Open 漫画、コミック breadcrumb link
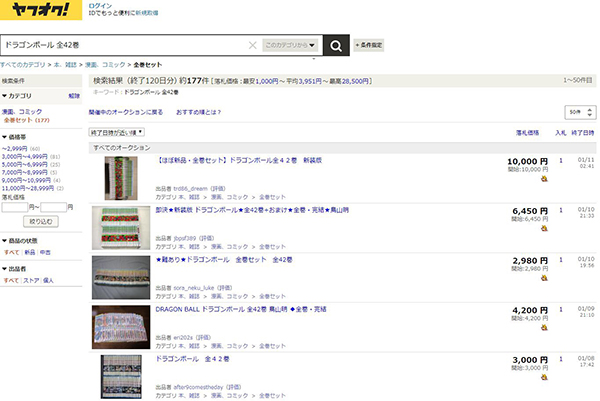 tap(105, 65)
